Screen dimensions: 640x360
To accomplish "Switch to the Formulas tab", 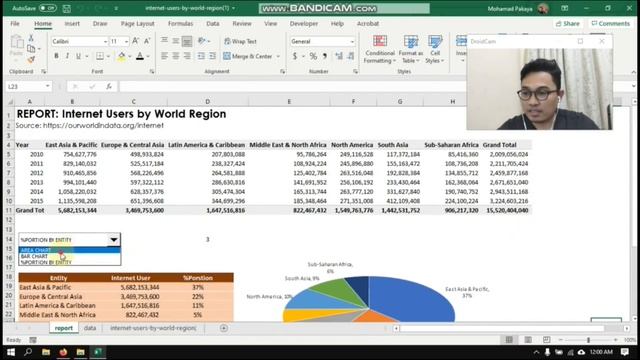I will (180, 24).
